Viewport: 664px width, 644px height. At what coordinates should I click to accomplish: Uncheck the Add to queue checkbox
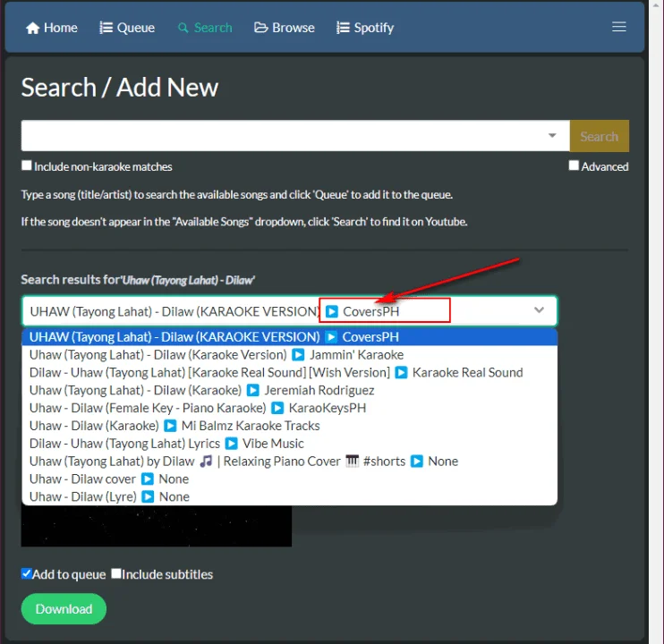(27, 573)
